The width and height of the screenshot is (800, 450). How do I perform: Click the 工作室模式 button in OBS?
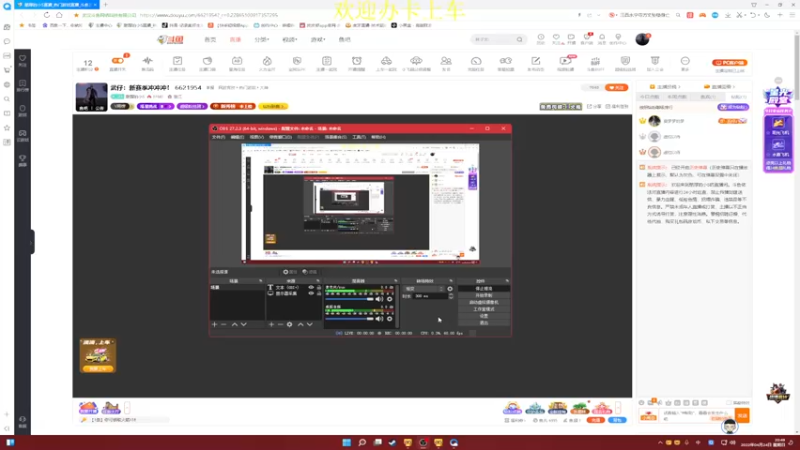(484, 309)
